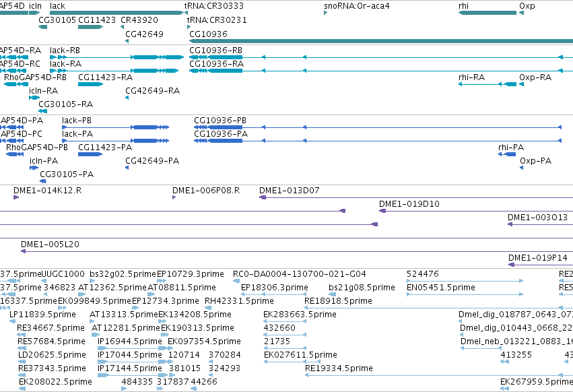Click the RE19334.5prime EST
Image resolution: width=573 pixels, height=392 pixels.
[x=438, y=375]
